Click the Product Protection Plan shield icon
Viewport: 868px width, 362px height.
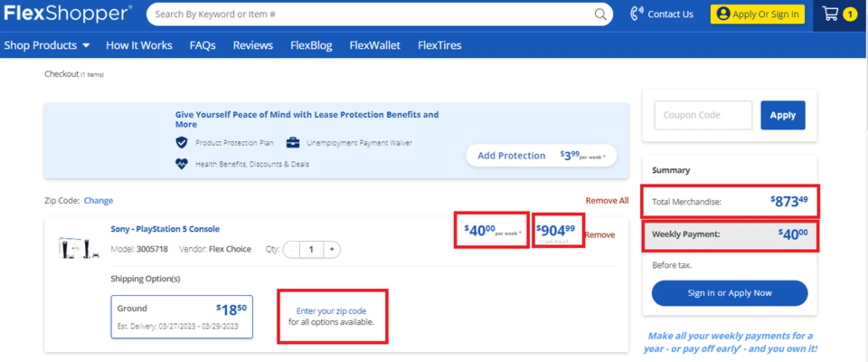coord(182,143)
